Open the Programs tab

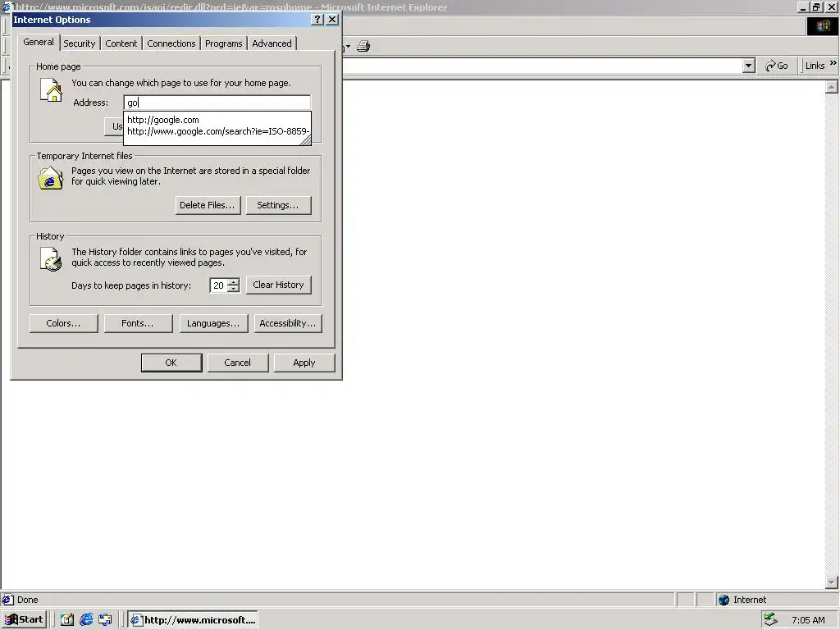(x=223, y=43)
